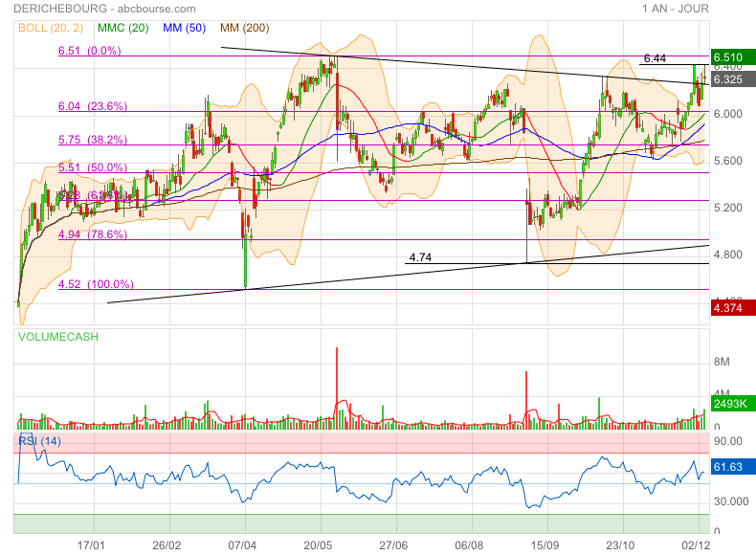Viewport: 756px width, 555px height.
Task: Click the 8M volume axis label
Action: pos(722,362)
